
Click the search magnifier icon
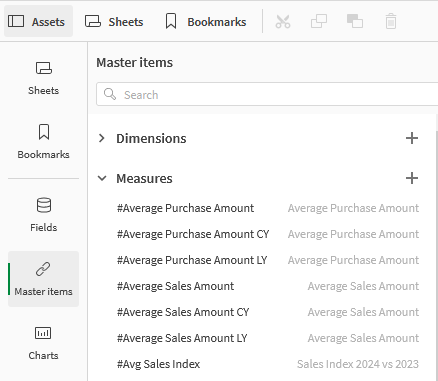pos(110,94)
